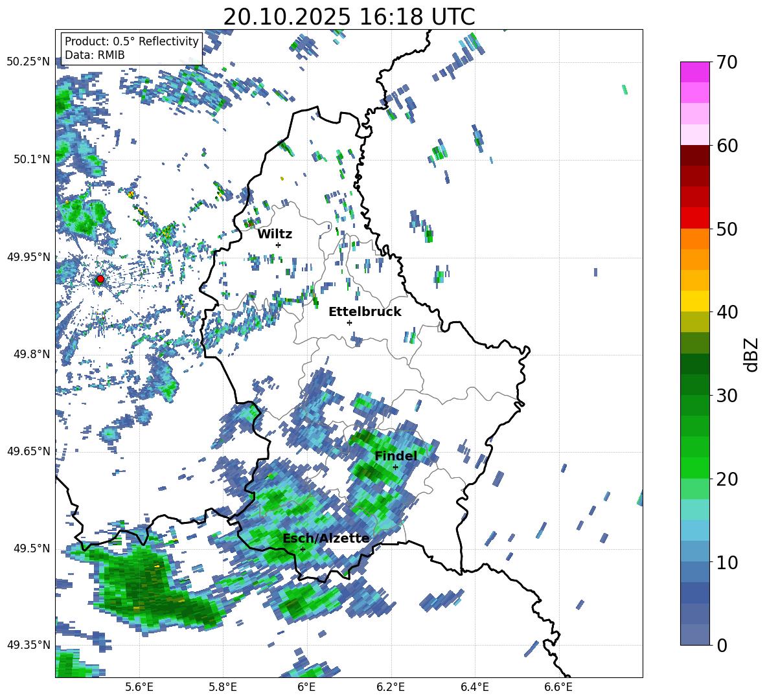767x700 pixels.
Task: Click the 5.8°E longitude label
Action: tap(223, 687)
